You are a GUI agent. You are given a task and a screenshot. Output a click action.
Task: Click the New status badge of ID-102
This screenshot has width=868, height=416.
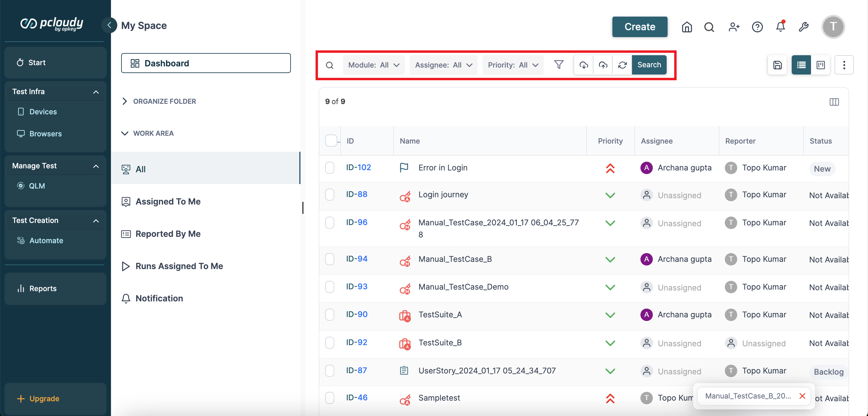pyautogui.click(x=822, y=169)
